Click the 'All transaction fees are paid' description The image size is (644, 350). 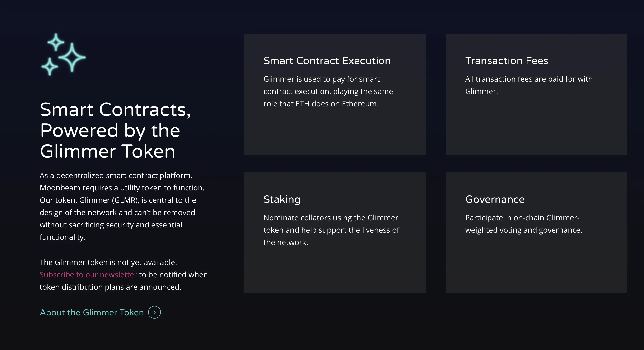tap(528, 79)
